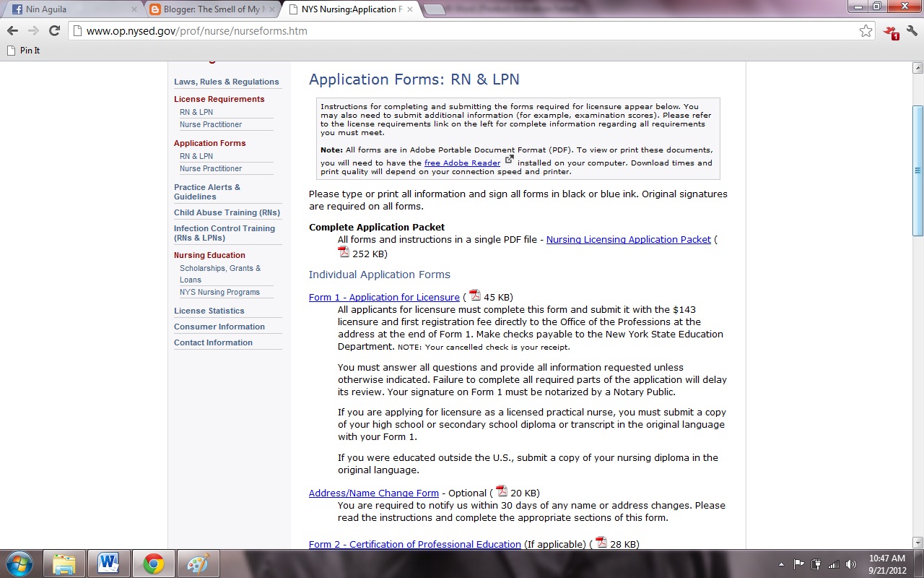Open Infection Control Training link
The width and height of the screenshot is (924, 578).
[225, 233]
